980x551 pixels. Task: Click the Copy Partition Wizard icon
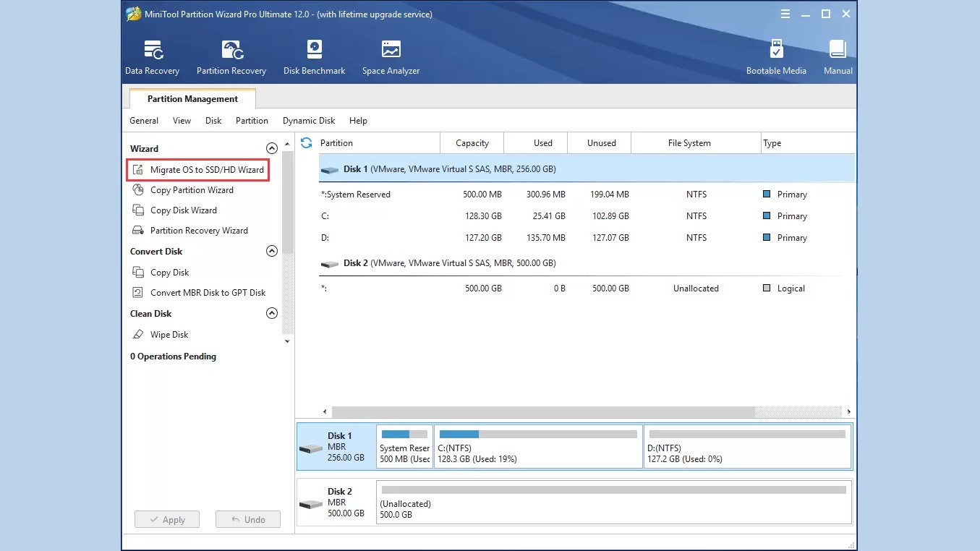[137, 190]
